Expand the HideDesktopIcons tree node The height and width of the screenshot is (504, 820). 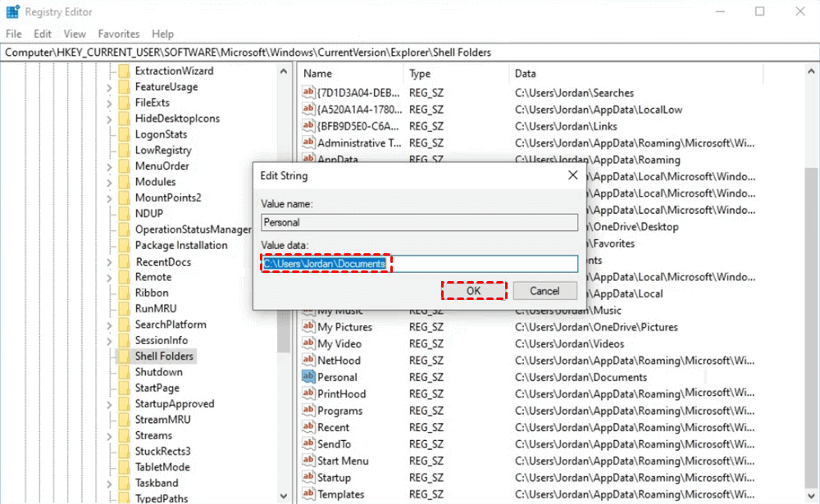(109, 119)
